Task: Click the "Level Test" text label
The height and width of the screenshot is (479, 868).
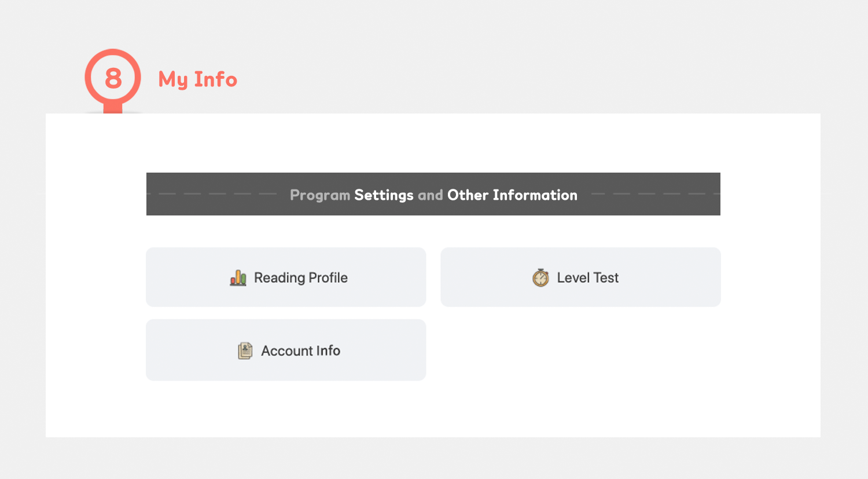Action: tap(588, 278)
